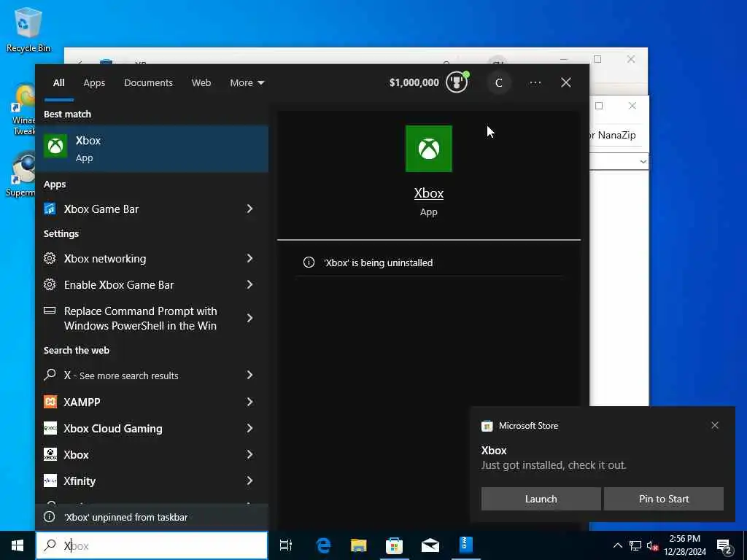Expand Xfinity suggestion arrow
Image resolution: width=747 pixels, height=560 pixels.
[249, 481]
